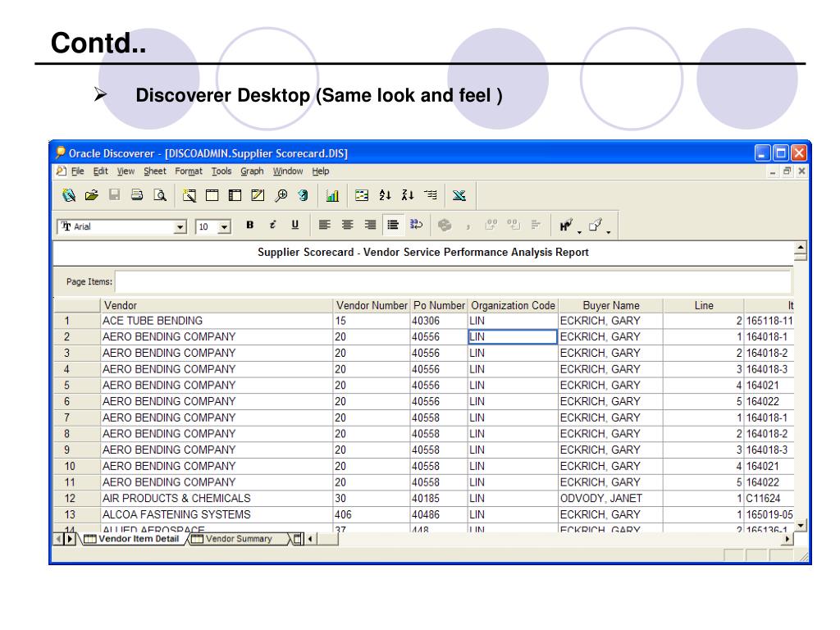Image resolution: width=840 pixels, height=630 pixels.
Task: Select the ACE TUBE BENDING vendor cell
Action: [217, 321]
